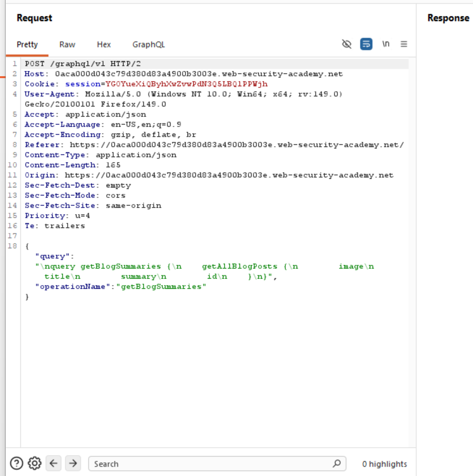Click the Host header line
Image resolution: width=473 pixels, height=476 pixels.
(x=183, y=74)
